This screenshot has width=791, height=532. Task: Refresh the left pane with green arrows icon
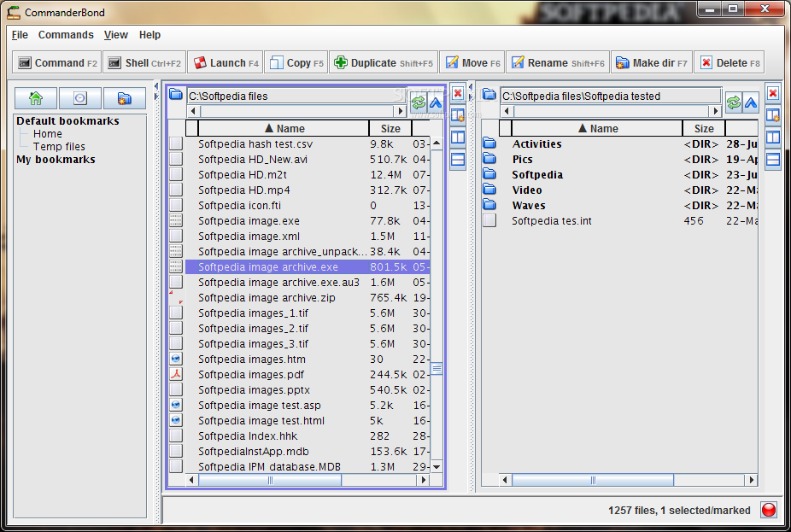419,103
